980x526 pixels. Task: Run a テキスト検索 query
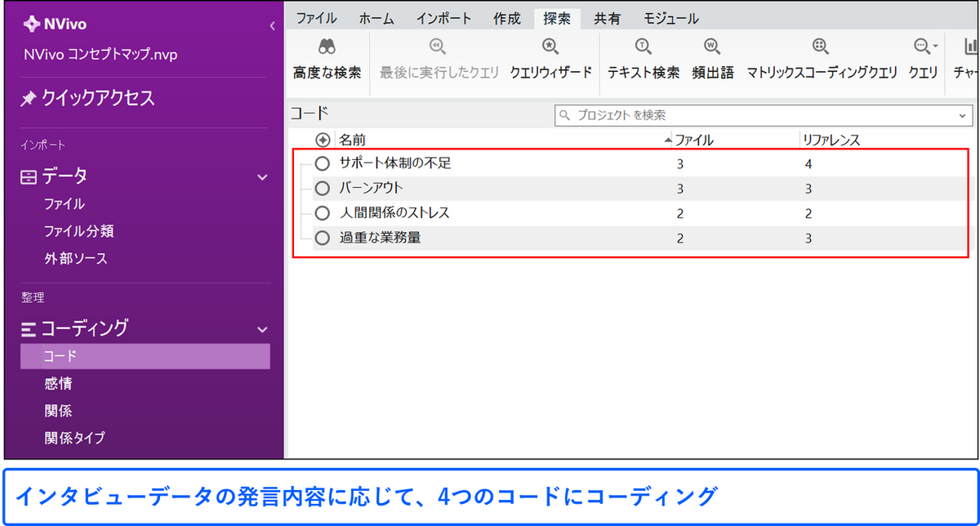[643, 47]
